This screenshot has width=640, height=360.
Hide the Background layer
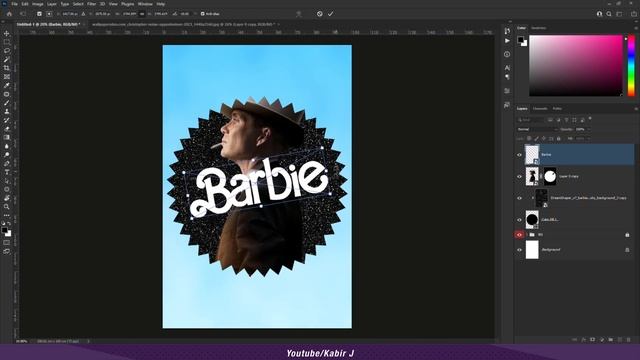click(519, 250)
